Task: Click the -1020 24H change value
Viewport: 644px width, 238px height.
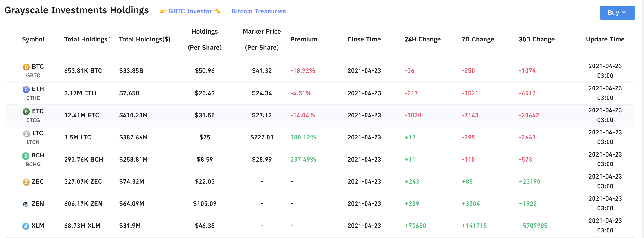Action: 413,115
